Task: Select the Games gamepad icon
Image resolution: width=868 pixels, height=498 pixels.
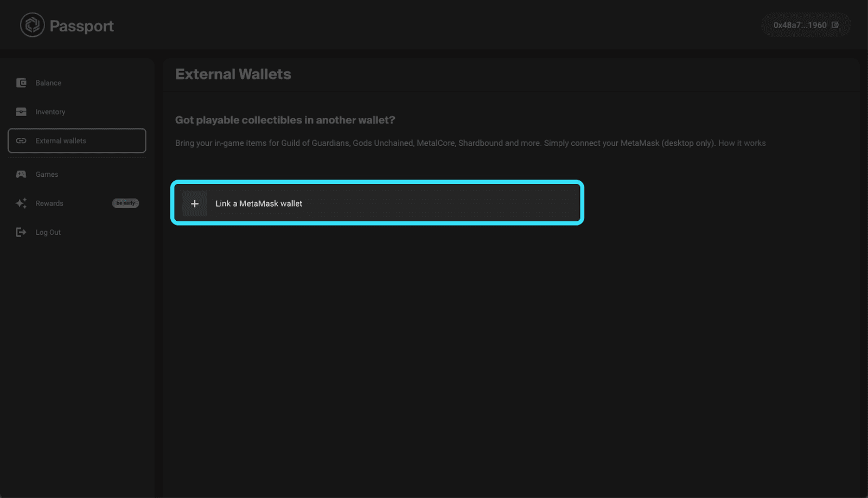Action: pos(21,174)
